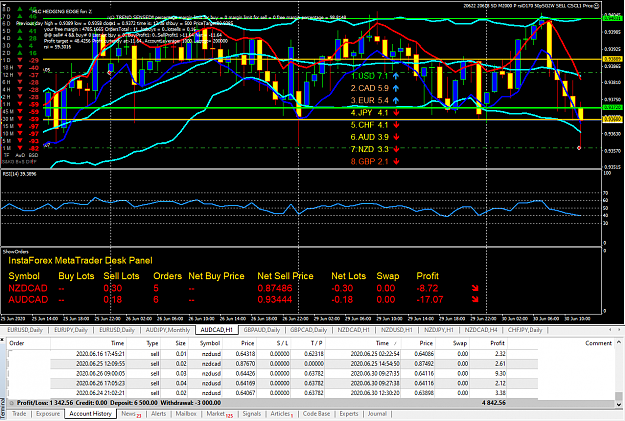Screen dimensions: 625x421
Task: Click the 4 842.56 balance total
Action: (493, 403)
